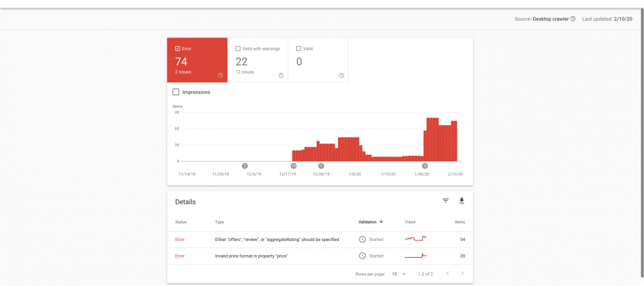Click the Status column header
This screenshot has width=644, height=286.
click(x=181, y=222)
